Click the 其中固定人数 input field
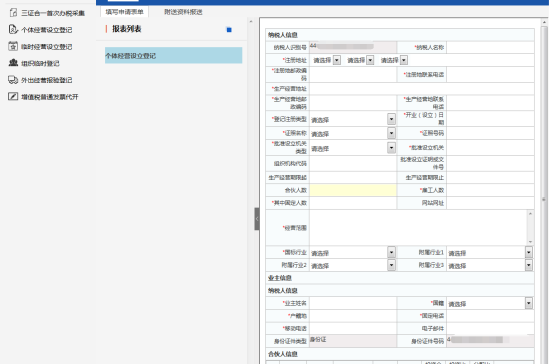Image resolution: width=554 pixels, height=364 pixels. 353,203
